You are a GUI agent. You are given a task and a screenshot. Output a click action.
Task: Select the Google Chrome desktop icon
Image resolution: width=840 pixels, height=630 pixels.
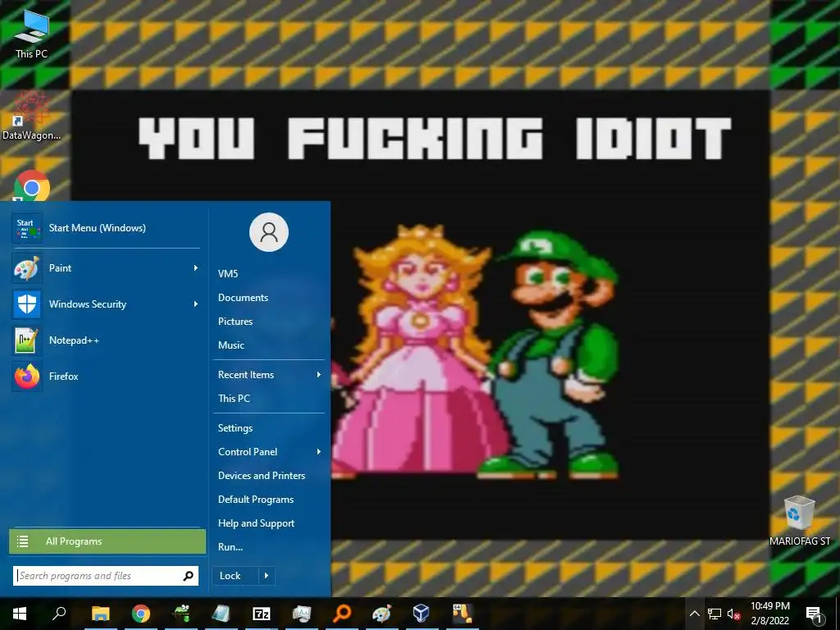(32, 186)
